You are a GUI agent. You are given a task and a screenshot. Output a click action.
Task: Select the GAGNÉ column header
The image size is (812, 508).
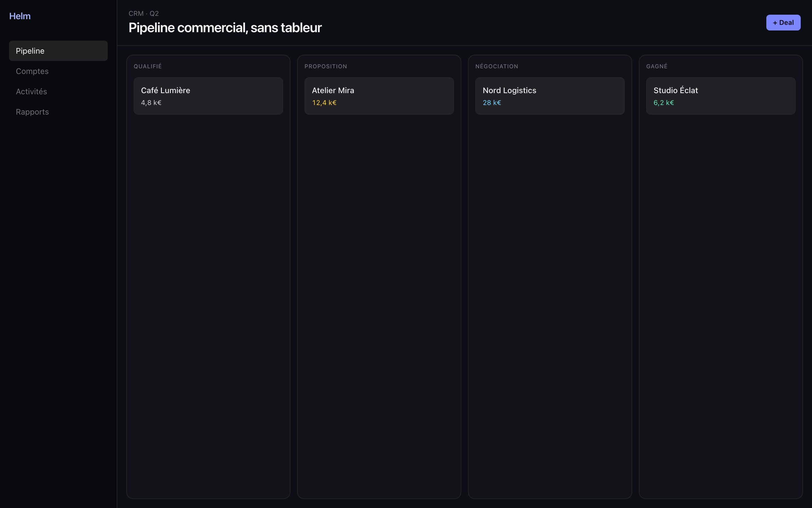point(657,67)
